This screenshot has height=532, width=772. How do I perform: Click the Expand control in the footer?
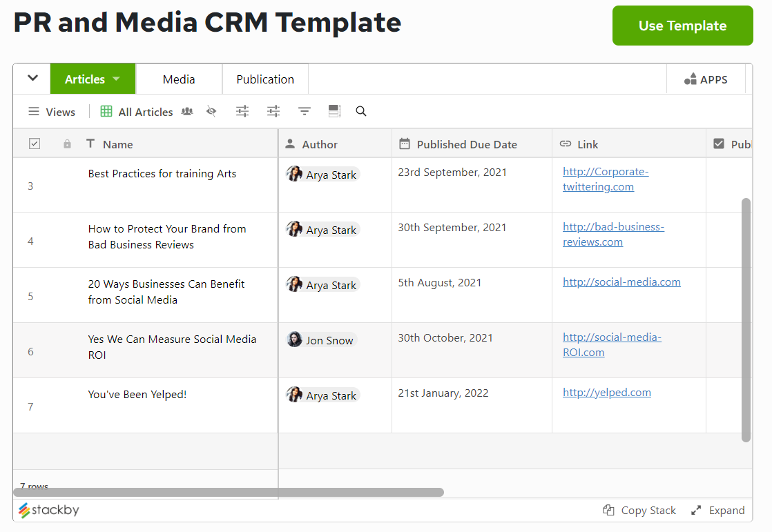[718, 510]
